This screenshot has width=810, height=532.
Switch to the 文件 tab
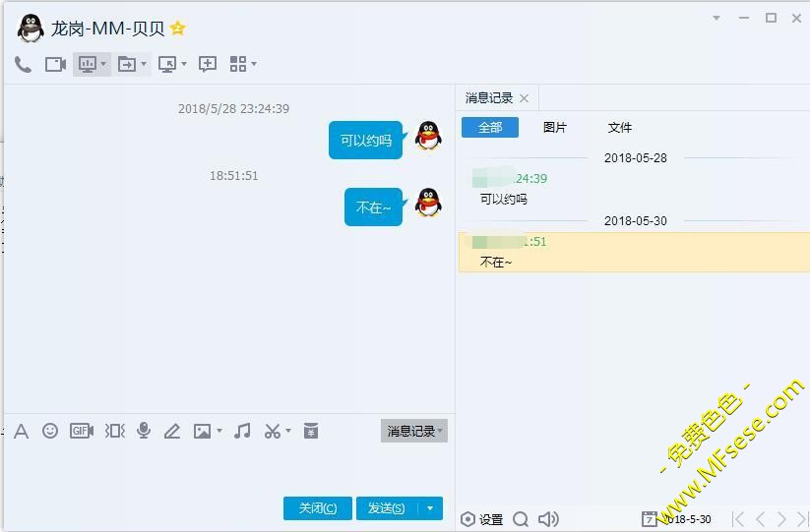[620, 128]
